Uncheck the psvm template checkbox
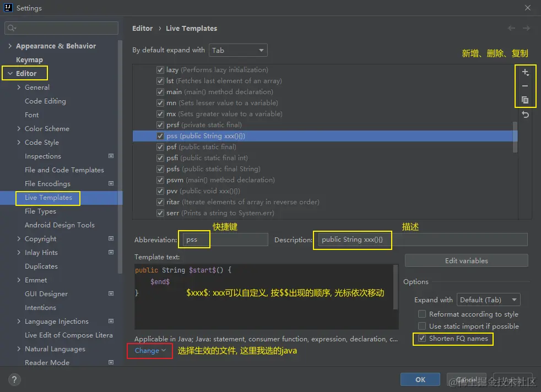The height and width of the screenshot is (392, 541). point(160,180)
